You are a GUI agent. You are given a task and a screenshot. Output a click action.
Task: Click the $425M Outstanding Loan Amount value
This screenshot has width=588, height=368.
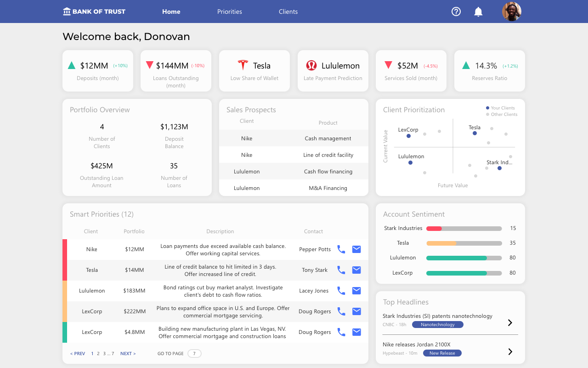pos(102,166)
